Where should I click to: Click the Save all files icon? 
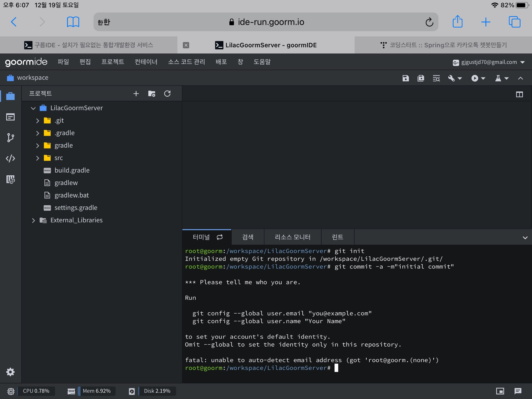[x=421, y=78]
